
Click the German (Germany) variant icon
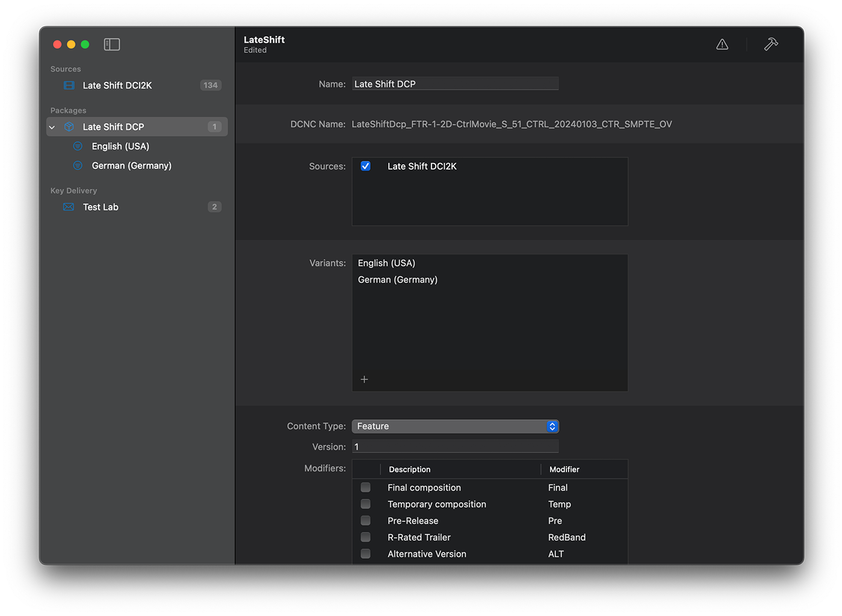[78, 165]
